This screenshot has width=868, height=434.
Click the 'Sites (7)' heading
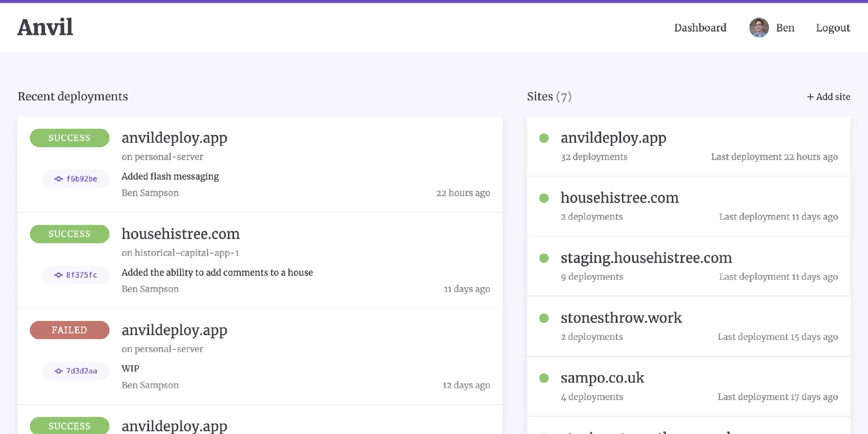pyautogui.click(x=549, y=96)
